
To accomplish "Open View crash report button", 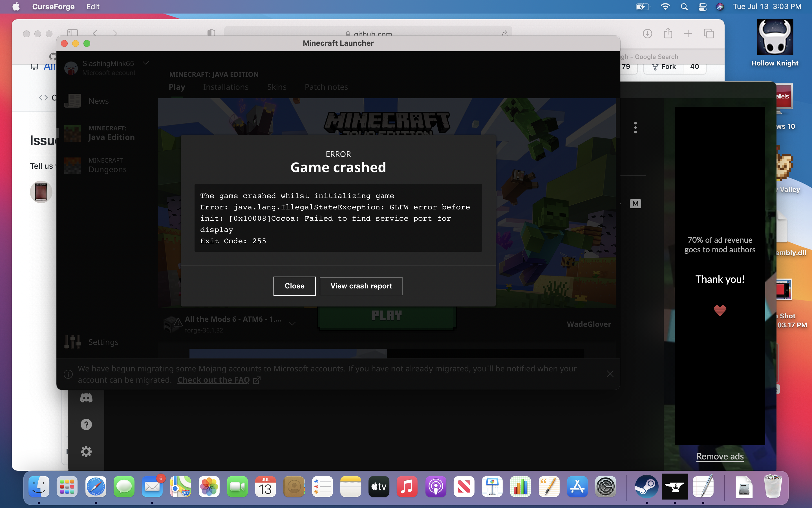I will pyautogui.click(x=361, y=286).
